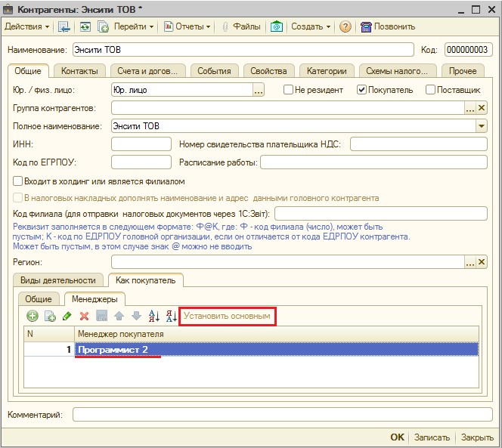Expand the Полное наименование dropdown arrow

tap(481, 125)
